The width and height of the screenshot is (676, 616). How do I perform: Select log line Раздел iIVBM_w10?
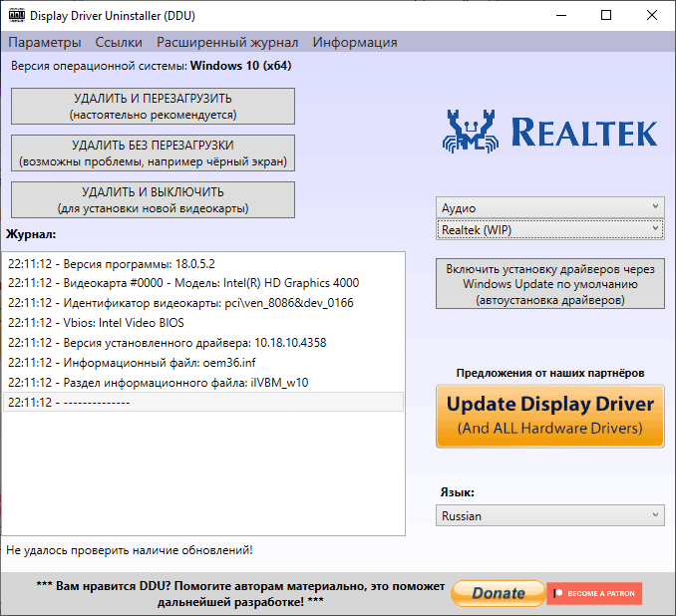203,383
